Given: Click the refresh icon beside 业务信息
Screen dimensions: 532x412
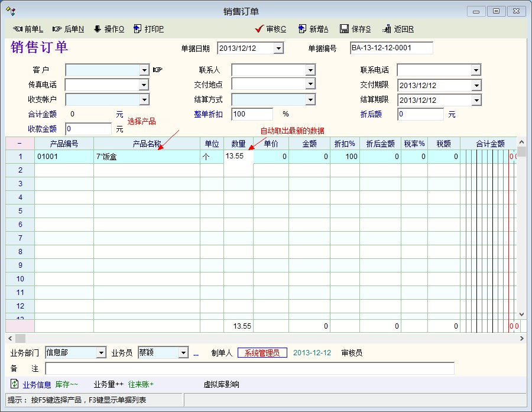Looking at the screenshot, I should pos(14,384).
